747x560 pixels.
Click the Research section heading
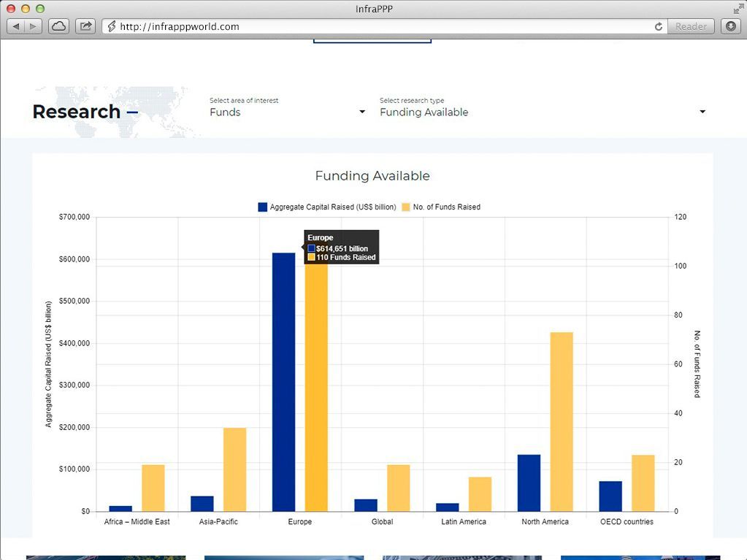pyautogui.click(x=77, y=112)
